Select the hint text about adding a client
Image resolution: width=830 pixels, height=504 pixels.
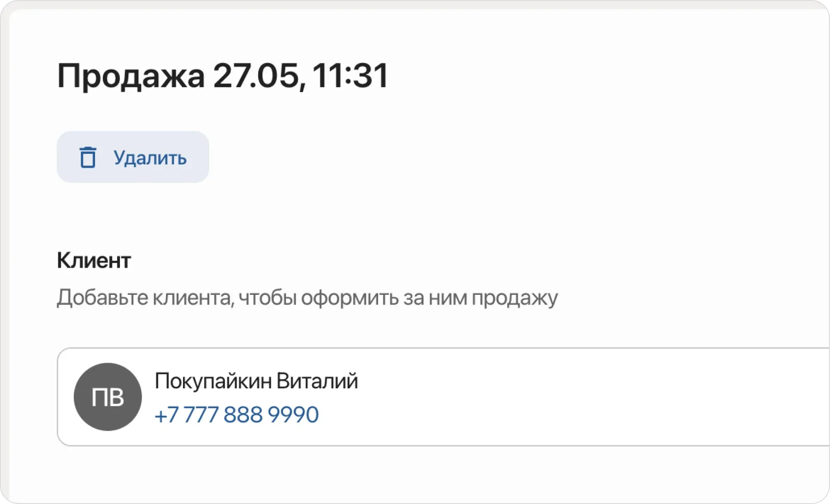click(307, 298)
